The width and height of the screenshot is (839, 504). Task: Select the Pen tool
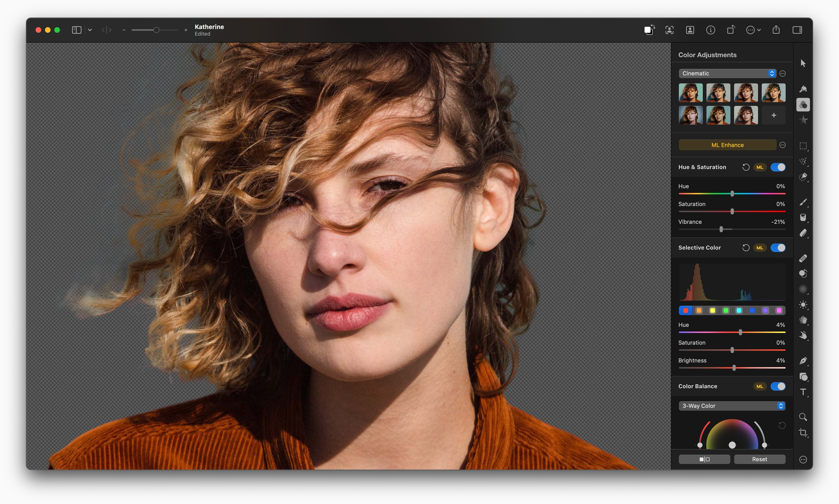point(803,361)
